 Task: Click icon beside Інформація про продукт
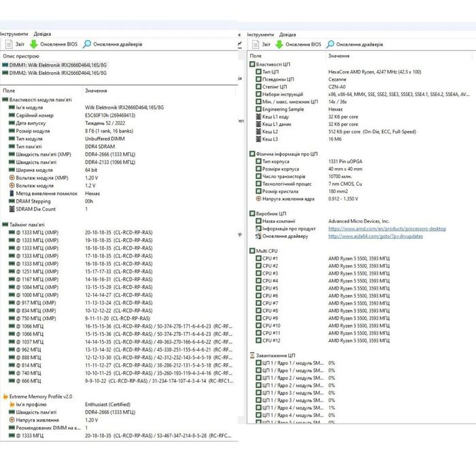point(258,228)
